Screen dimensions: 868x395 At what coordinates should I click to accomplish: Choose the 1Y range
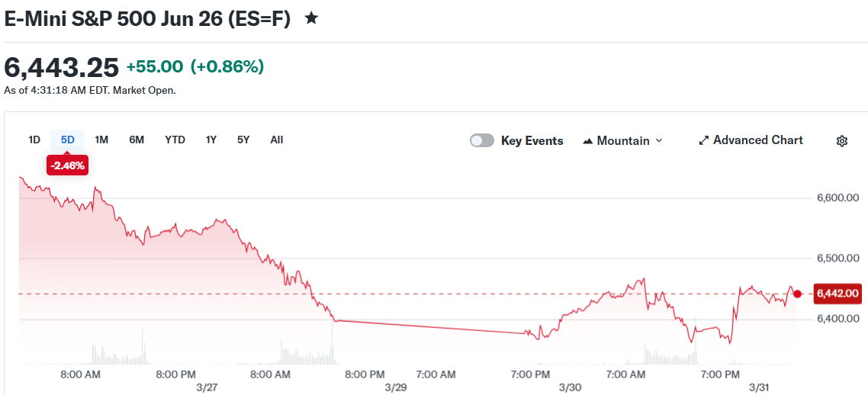tap(211, 140)
